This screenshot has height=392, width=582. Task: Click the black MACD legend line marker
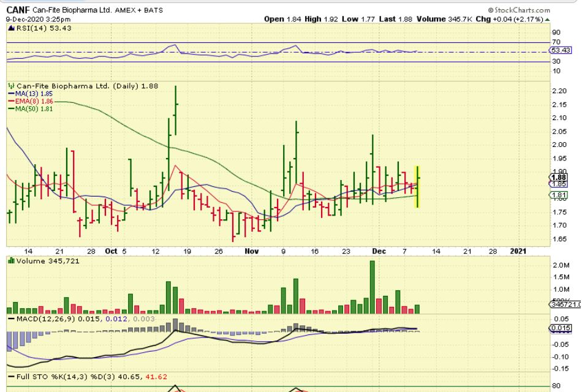pos(10,319)
